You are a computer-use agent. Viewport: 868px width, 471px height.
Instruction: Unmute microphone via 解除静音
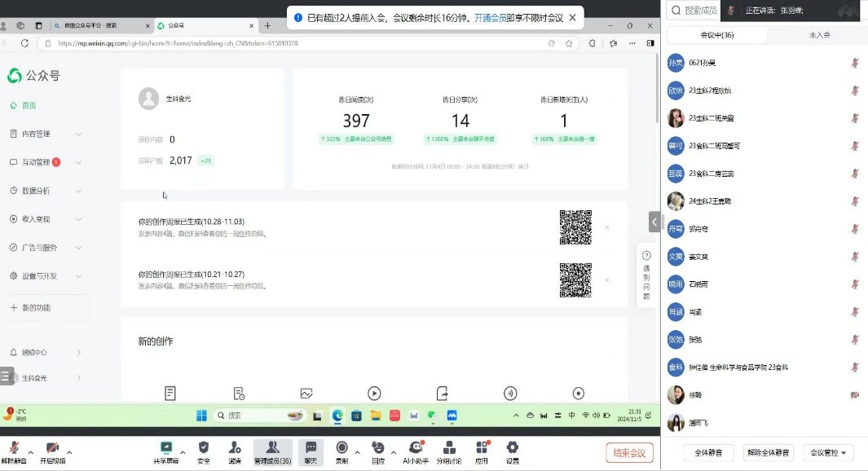[x=13, y=448]
